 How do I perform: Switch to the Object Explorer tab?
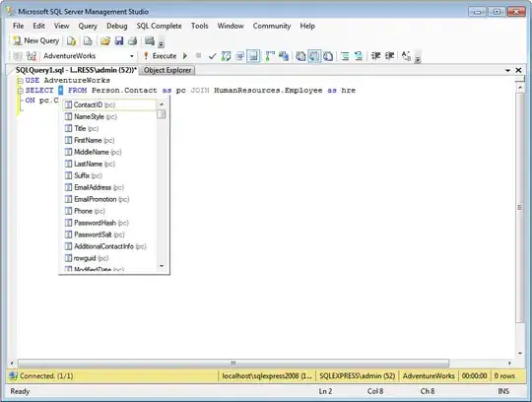(167, 70)
